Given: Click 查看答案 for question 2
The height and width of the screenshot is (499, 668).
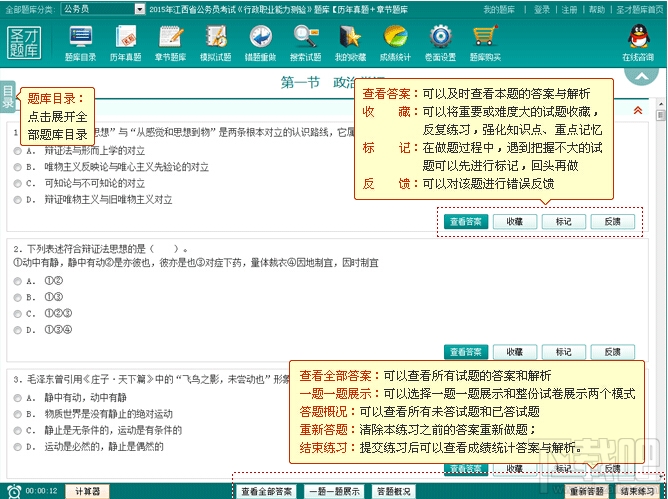Looking at the screenshot, I should (466, 352).
